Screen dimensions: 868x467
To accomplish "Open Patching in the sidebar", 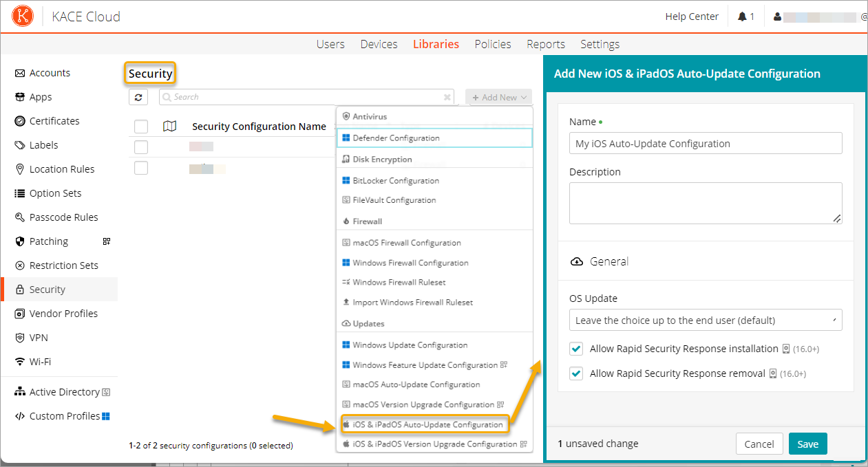I will tap(48, 241).
